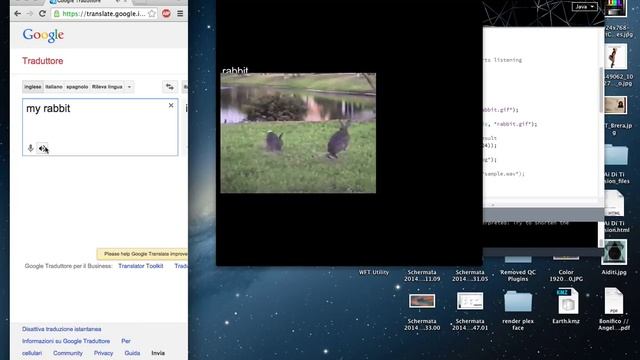Click the Google logo
Screen dimensions: 640x360
coord(43,36)
